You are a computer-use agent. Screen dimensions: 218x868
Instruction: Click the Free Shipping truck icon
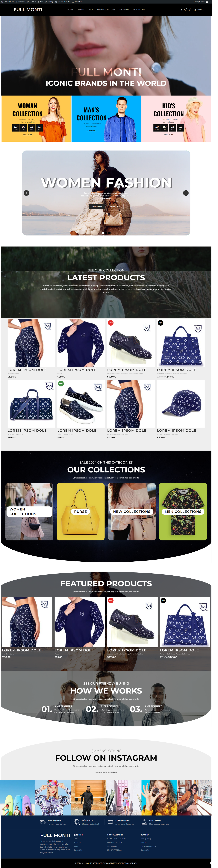43,822
